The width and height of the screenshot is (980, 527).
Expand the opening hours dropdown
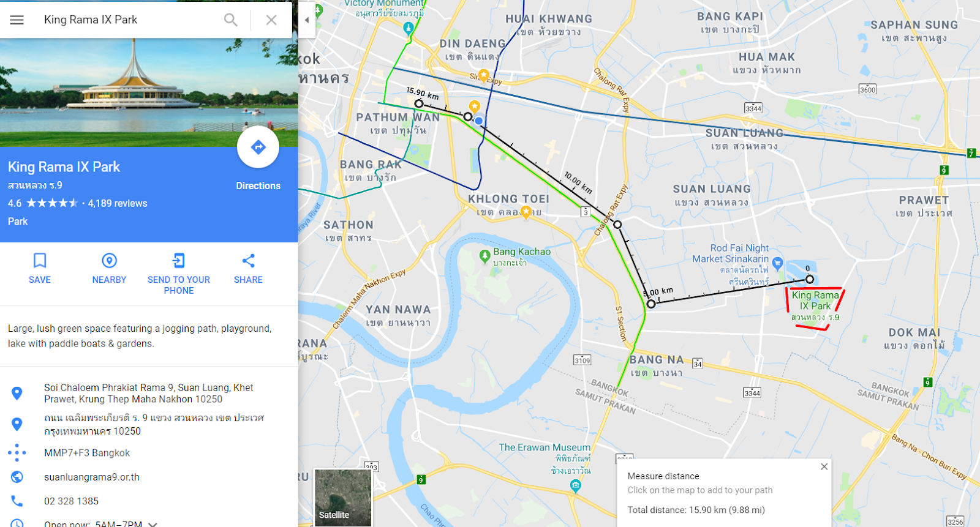tap(153, 524)
